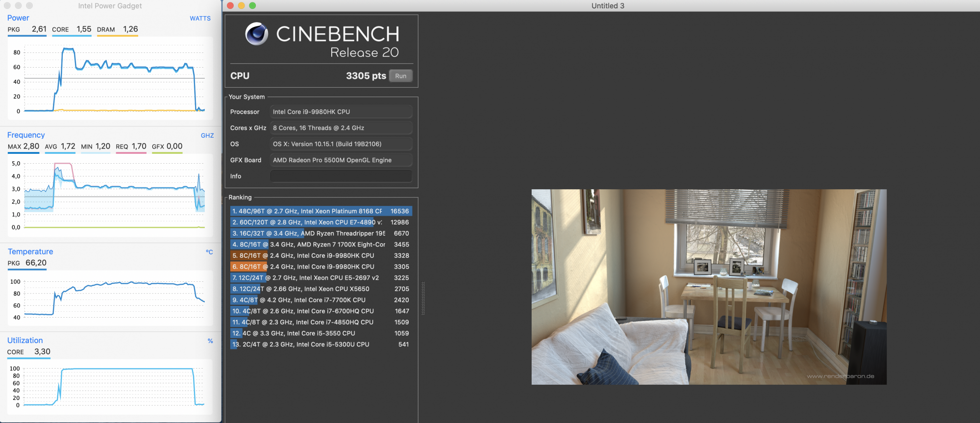The height and width of the screenshot is (423, 980).
Task: Select ranking row 8 Xeon X5650
Action: point(321,289)
